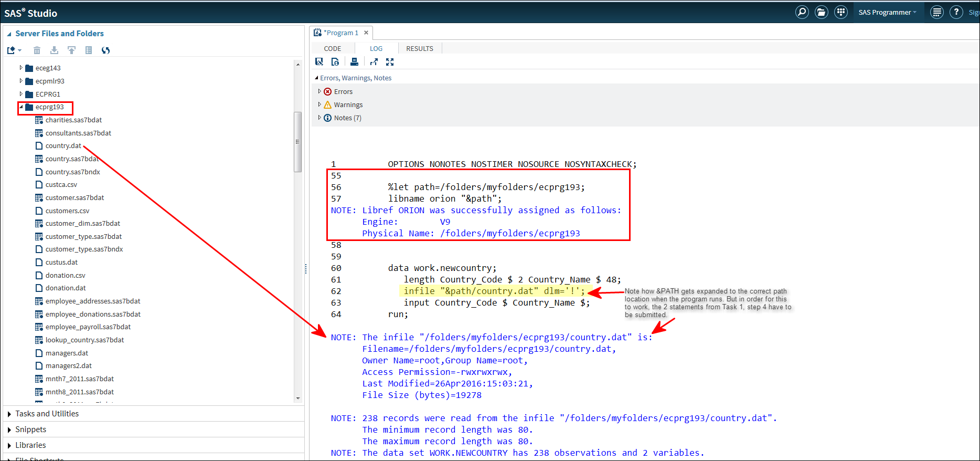Close the Program 1 tab
Screen dimensions: 980x461
coord(366,33)
